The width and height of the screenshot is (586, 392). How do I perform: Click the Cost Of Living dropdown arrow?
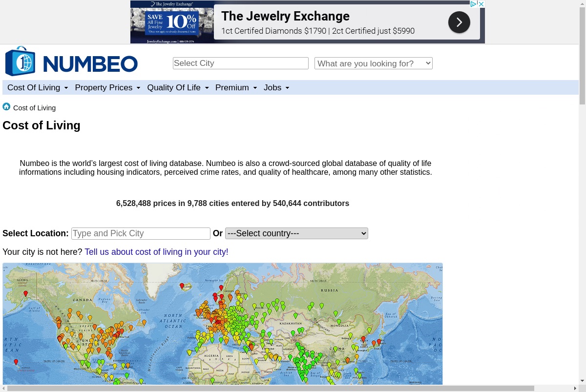click(x=66, y=88)
